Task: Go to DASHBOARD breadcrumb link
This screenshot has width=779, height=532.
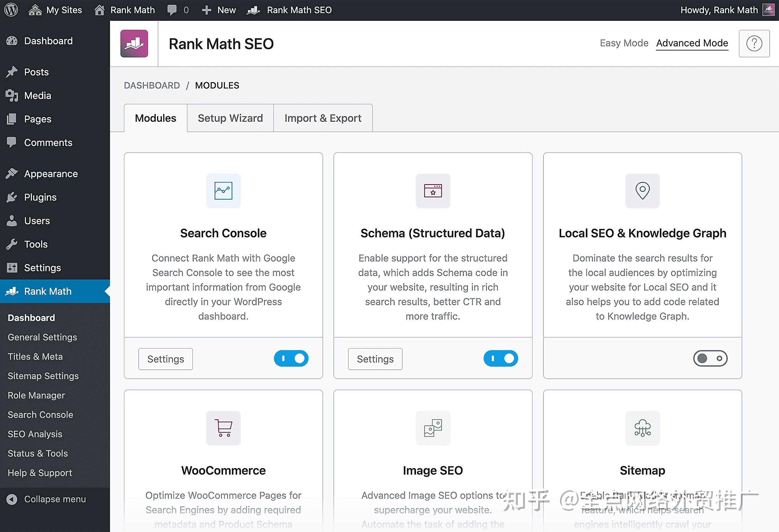Action: click(x=152, y=85)
